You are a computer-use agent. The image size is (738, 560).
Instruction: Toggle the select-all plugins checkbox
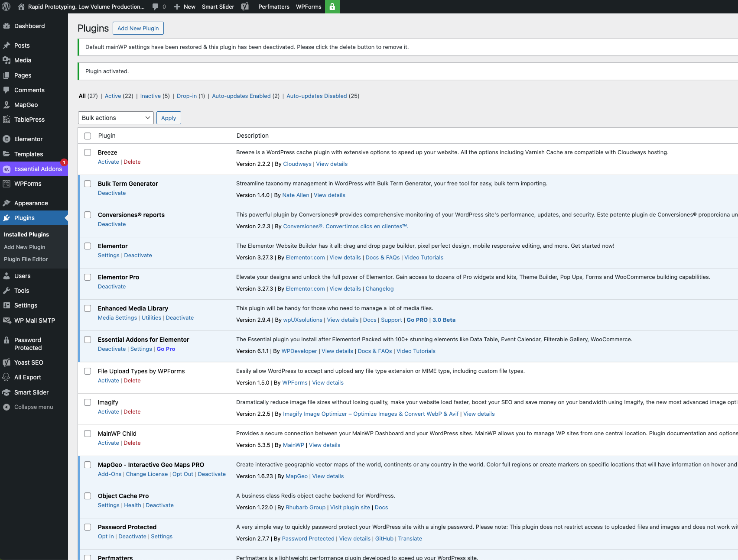click(x=88, y=136)
